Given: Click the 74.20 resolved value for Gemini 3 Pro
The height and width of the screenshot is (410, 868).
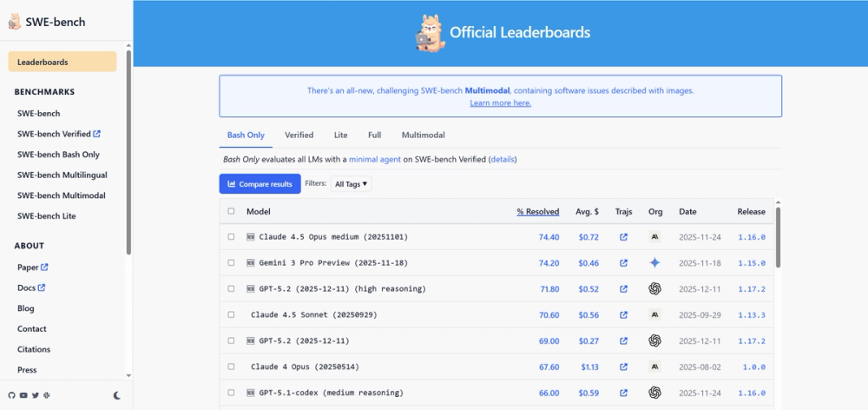Looking at the screenshot, I should (549, 263).
